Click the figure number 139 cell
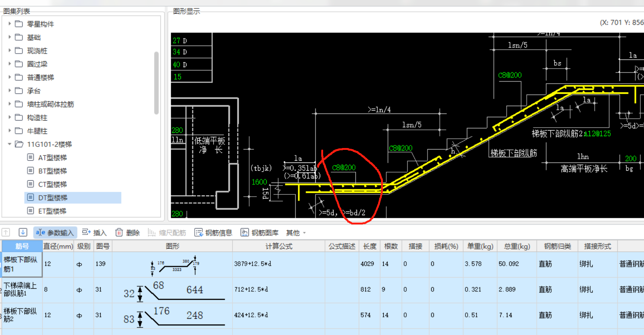 click(x=100, y=264)
